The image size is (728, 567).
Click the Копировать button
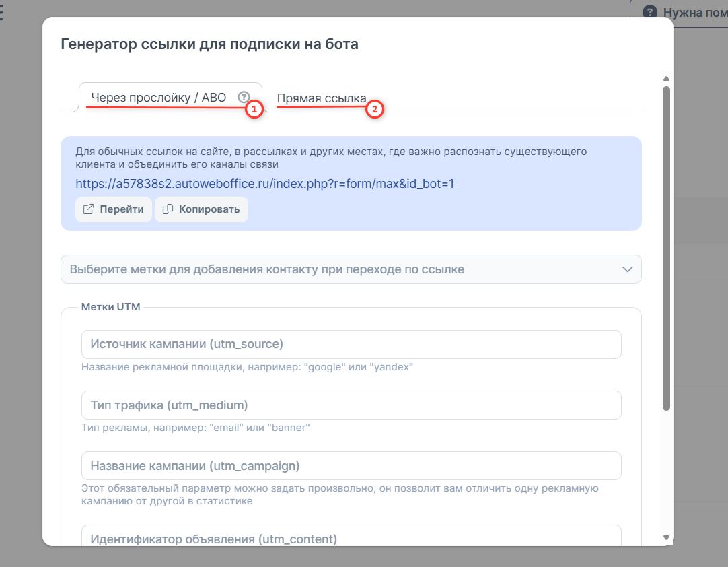201,209
